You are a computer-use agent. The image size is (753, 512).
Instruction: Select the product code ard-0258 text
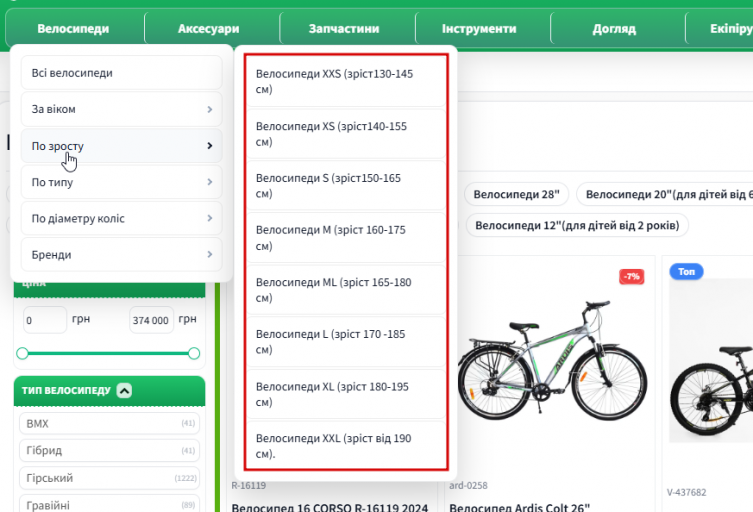tap(468, 486)
